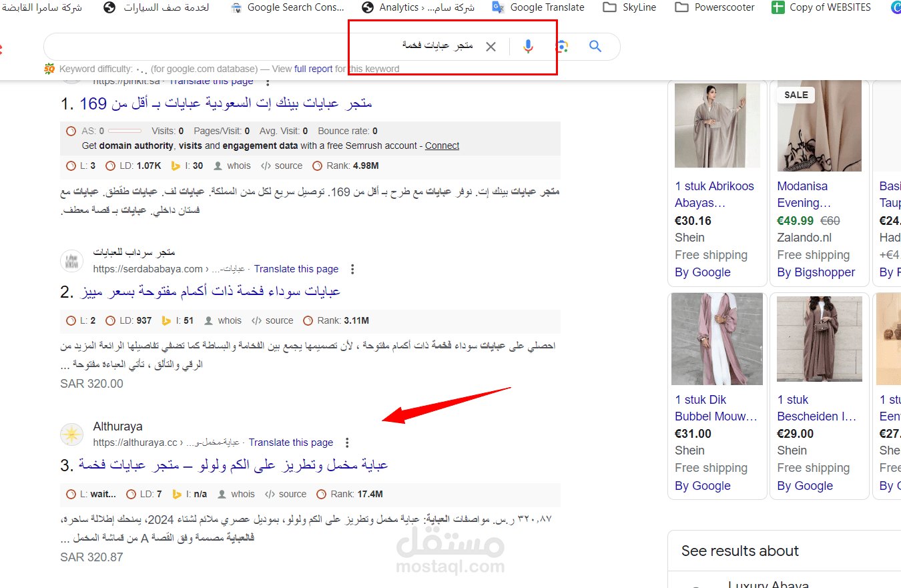Open three-dot menu for serdababaya.com result

(352, 269)
